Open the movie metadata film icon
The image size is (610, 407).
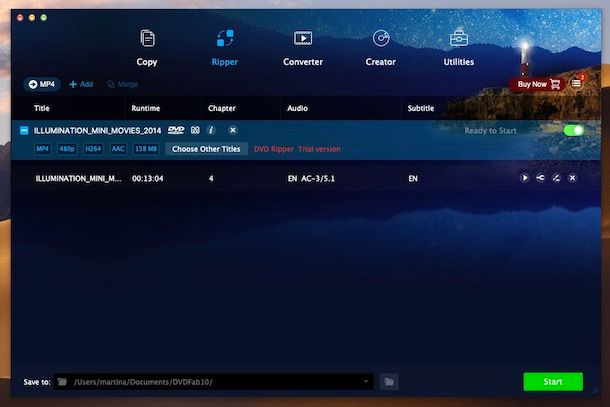195,130
